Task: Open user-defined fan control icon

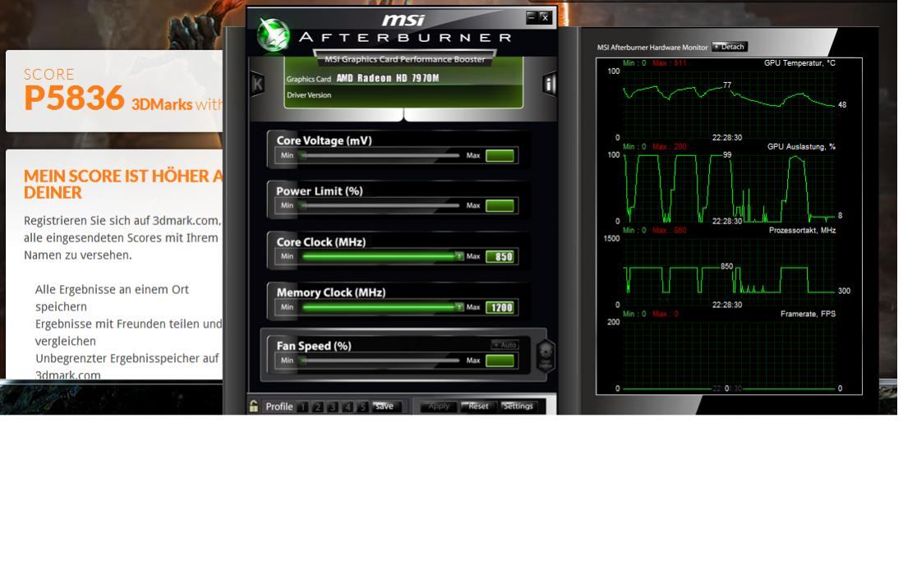Action: [x=546, y=356]
